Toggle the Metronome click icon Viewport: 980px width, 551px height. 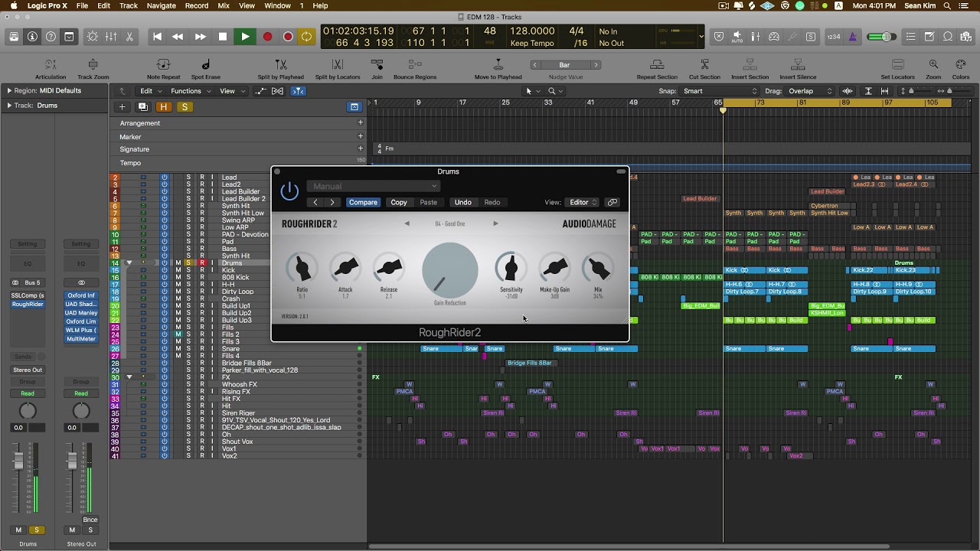(852, 37)
